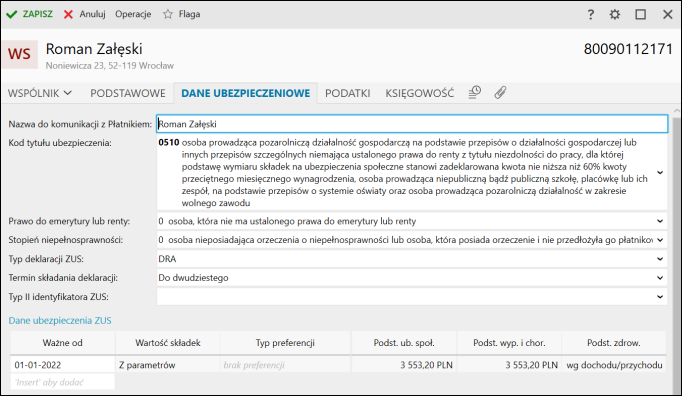Click the Wartość składek column header
682x396 pixels.
168,343
